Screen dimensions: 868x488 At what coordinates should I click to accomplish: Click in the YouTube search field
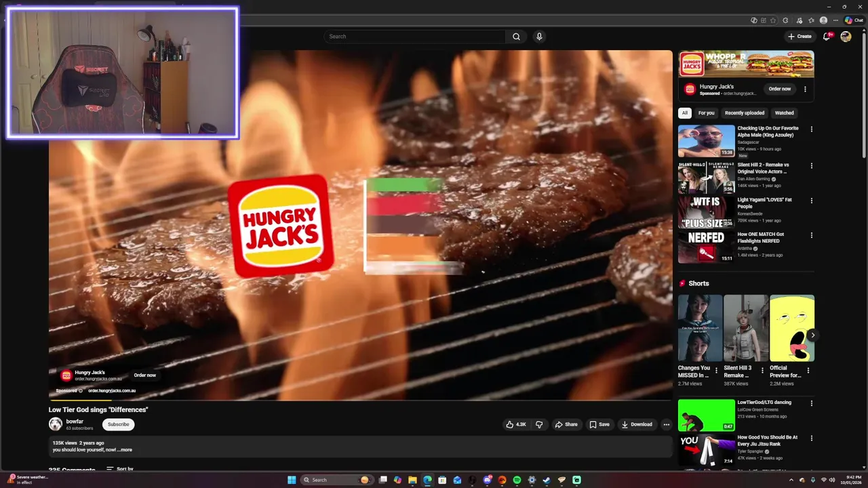pyautogui.click(x=415, y=37)
